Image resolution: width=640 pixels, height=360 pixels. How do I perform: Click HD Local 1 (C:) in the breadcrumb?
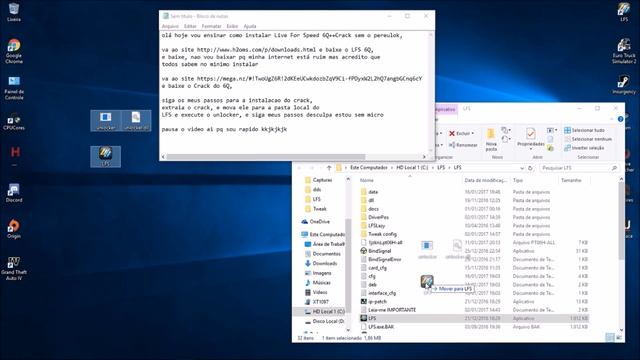tap(412, 168)
